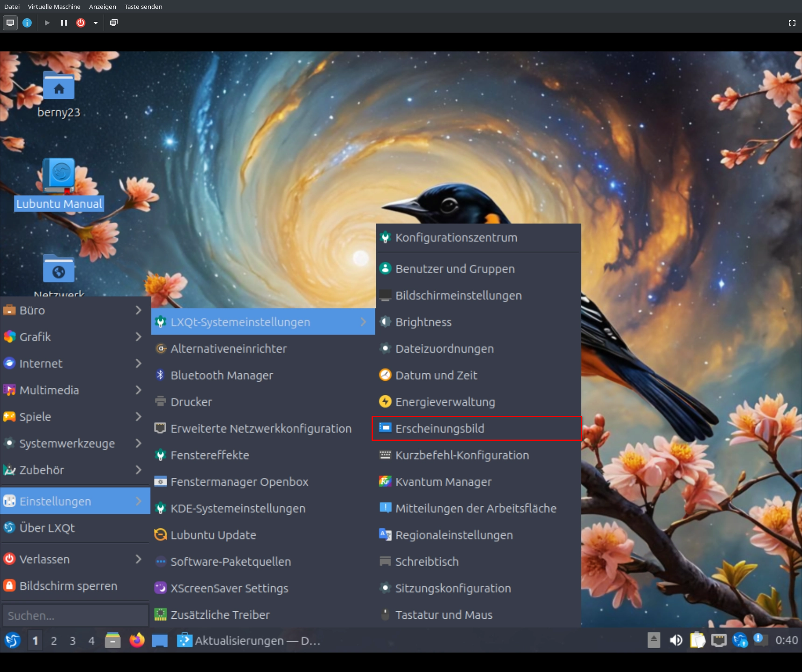The width and height of the screenshot is (802, 672).
Task: Open Über LXQt
Action: tap(75, 528)
